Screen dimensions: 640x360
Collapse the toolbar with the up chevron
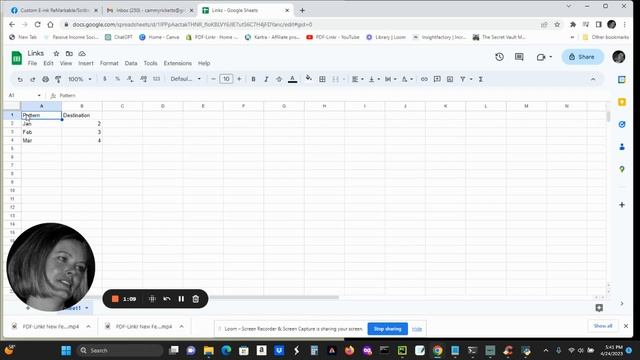[x=593, y=79]
